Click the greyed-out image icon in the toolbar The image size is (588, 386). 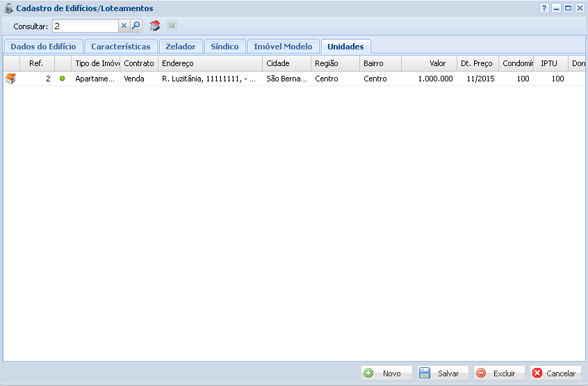point(172,26)
